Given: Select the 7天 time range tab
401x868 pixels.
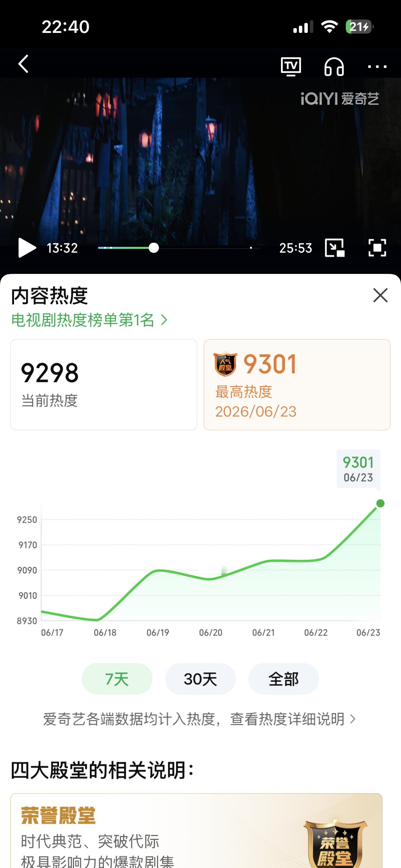Looking at the screenshot, I should pyautogui.click(x=117, y=679).
